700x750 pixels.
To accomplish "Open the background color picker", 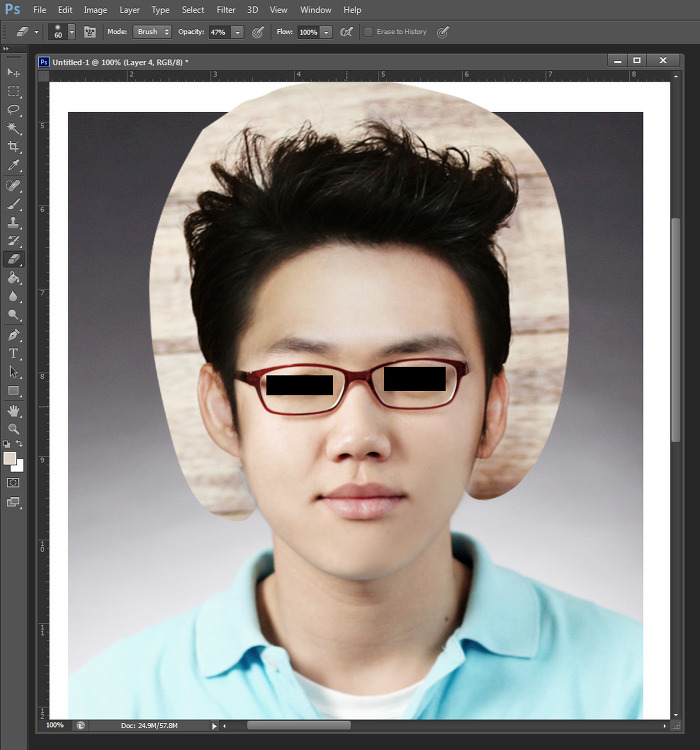I will 19,467.
